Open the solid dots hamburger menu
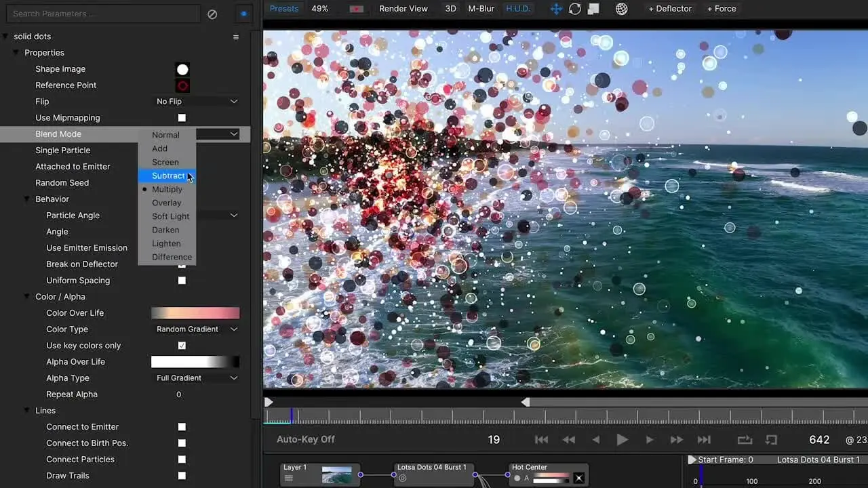The height and width of the screenshot is (488, 868). coord(236,37)
